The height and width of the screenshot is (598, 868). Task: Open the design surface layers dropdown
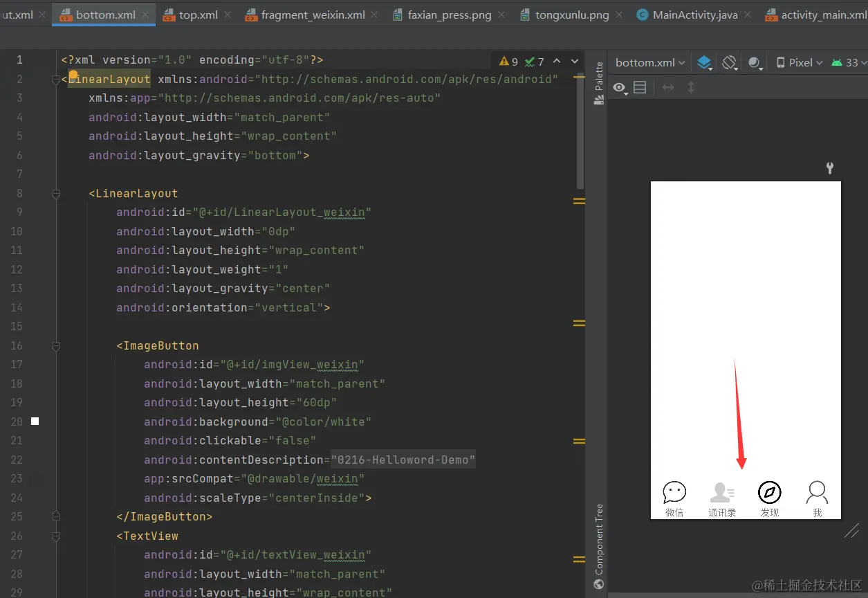click(x=705, y=63)
